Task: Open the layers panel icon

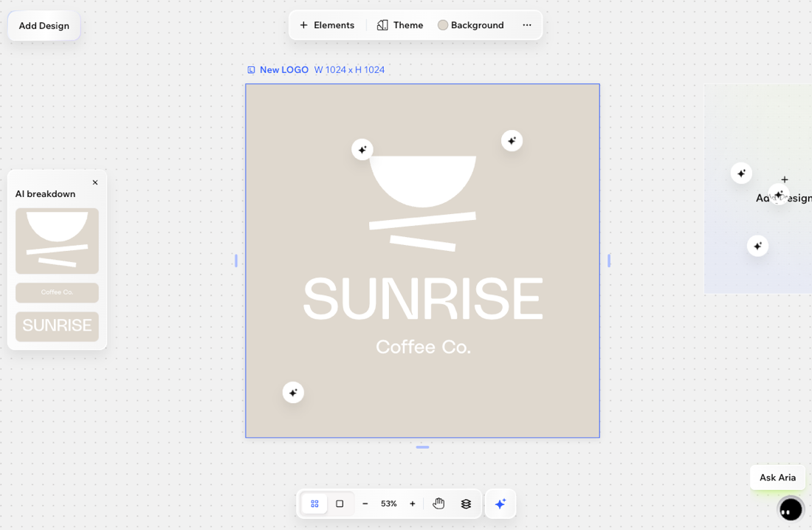Action: click(x=466, y=503)
